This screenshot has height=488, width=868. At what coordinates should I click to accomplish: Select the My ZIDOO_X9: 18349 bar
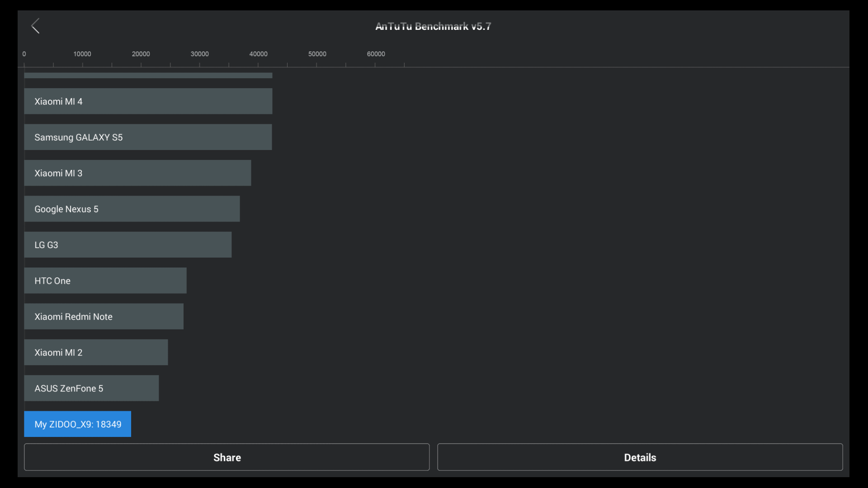tap(77, 424)
